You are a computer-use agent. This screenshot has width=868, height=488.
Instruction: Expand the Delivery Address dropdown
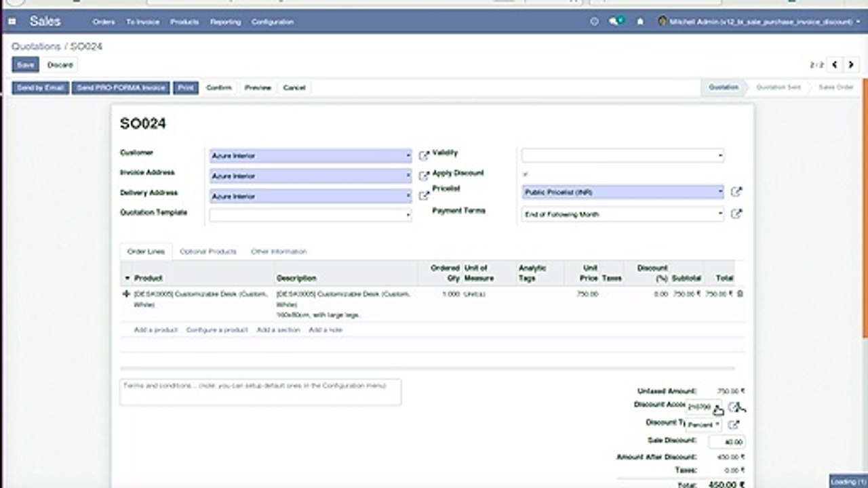pyautogui.click(x=408, y=196)
